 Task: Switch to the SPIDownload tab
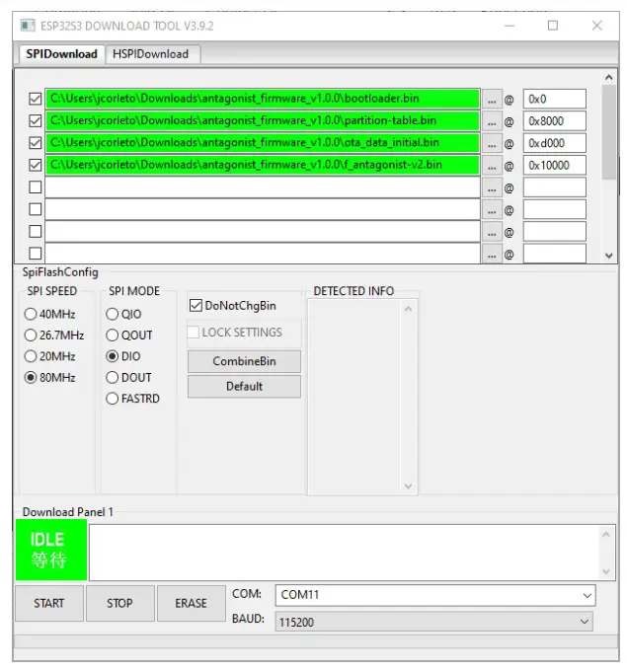[61, 54]
